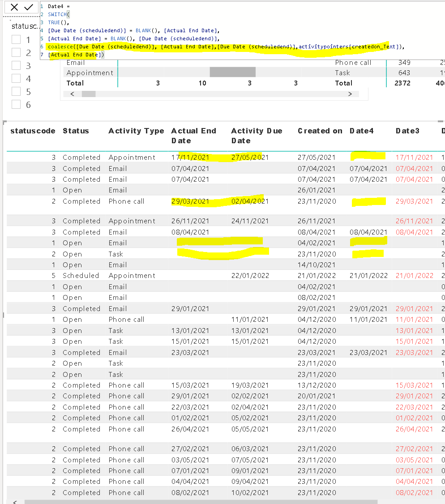This screenshot has width=445, height=504.
Task: Click the Created on 20/01/2021 cell
Action: coord(317,396)
